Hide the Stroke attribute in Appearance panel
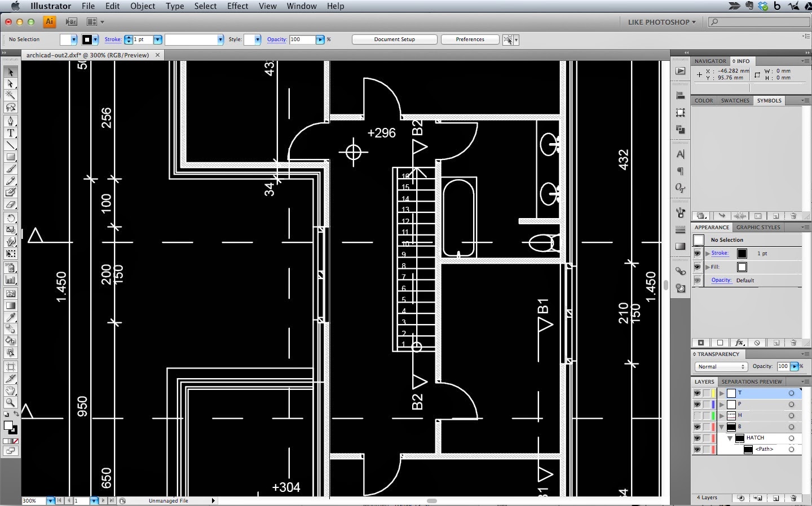This screenshot has height=506, width=812. pos(698,254)
